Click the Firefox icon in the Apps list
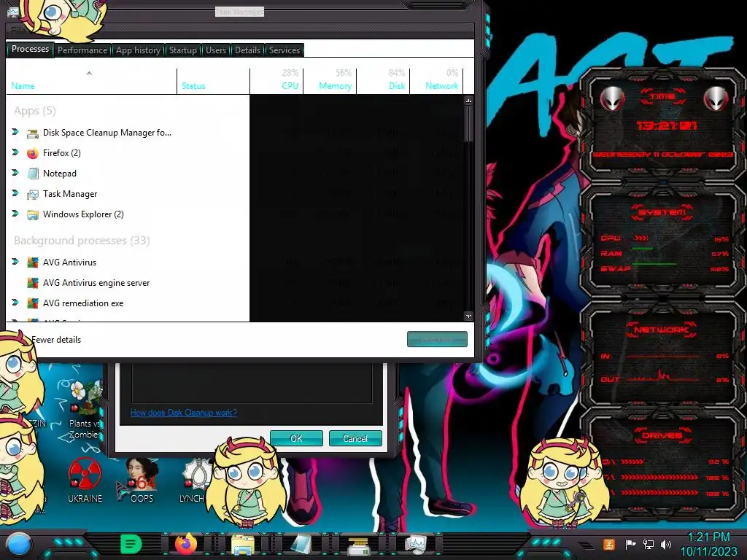The width and height of the screenshot is (747, 560). tap(32, 153)
